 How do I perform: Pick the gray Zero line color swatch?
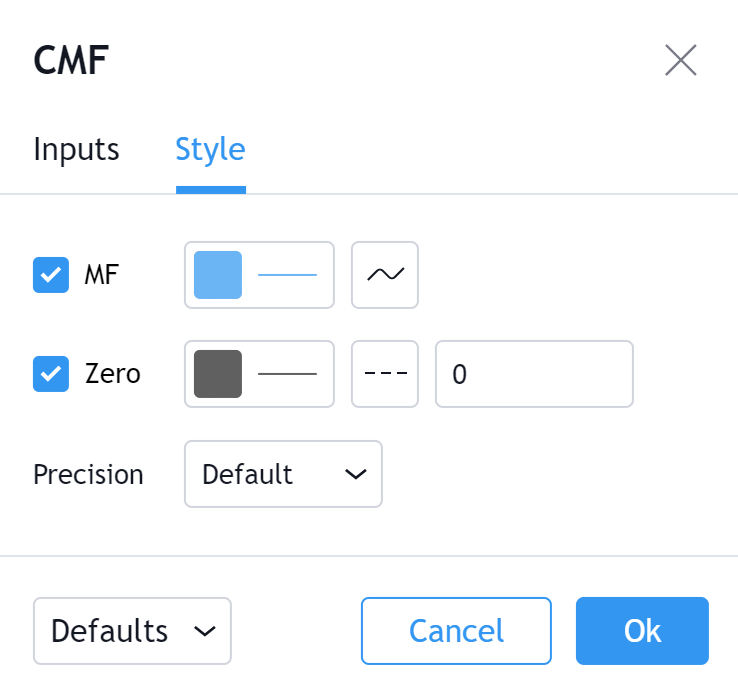pos(218,375)
